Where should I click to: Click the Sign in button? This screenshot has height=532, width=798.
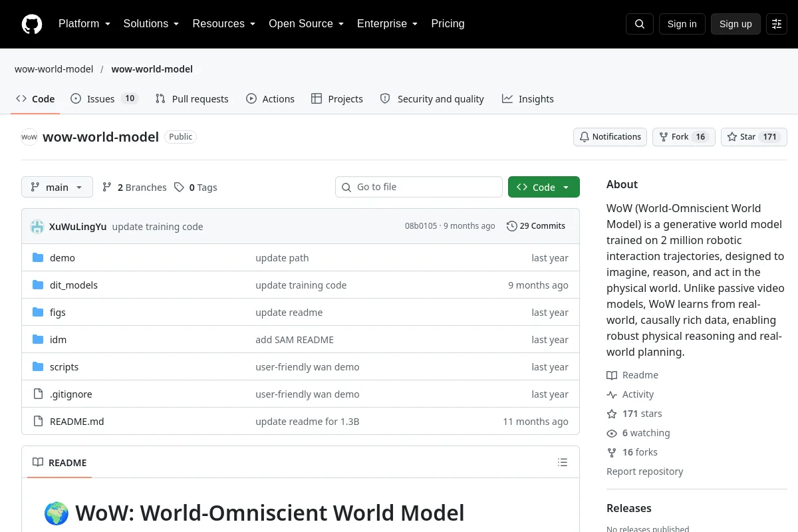click(682, 24)
